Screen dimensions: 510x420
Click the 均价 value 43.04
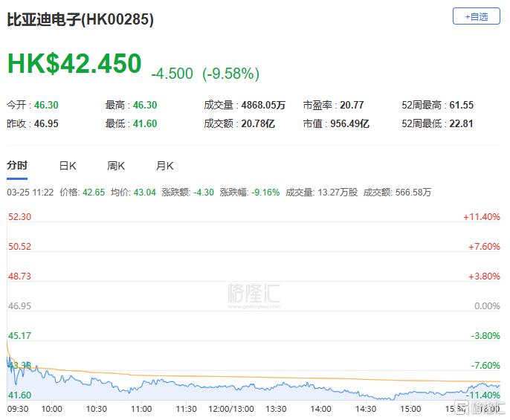point(145,193)
